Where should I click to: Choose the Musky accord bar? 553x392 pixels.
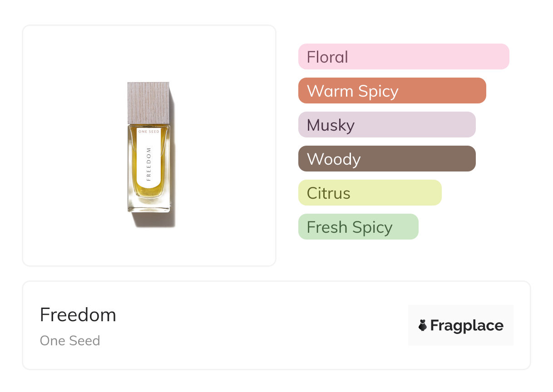pos(386,125)
